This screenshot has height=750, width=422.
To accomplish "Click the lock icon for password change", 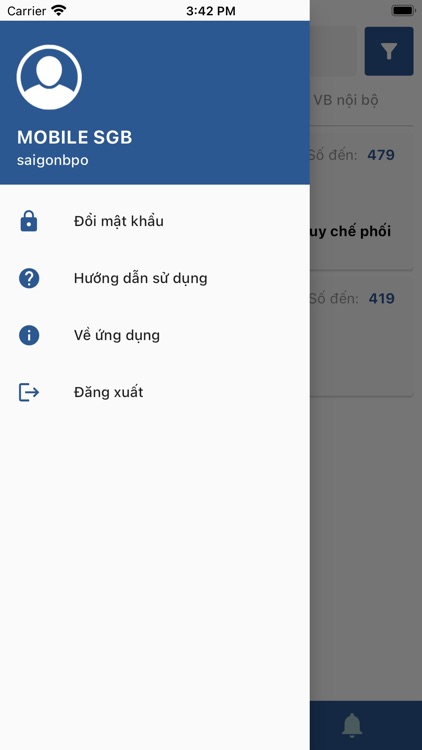I will click(x=29, y=221).
